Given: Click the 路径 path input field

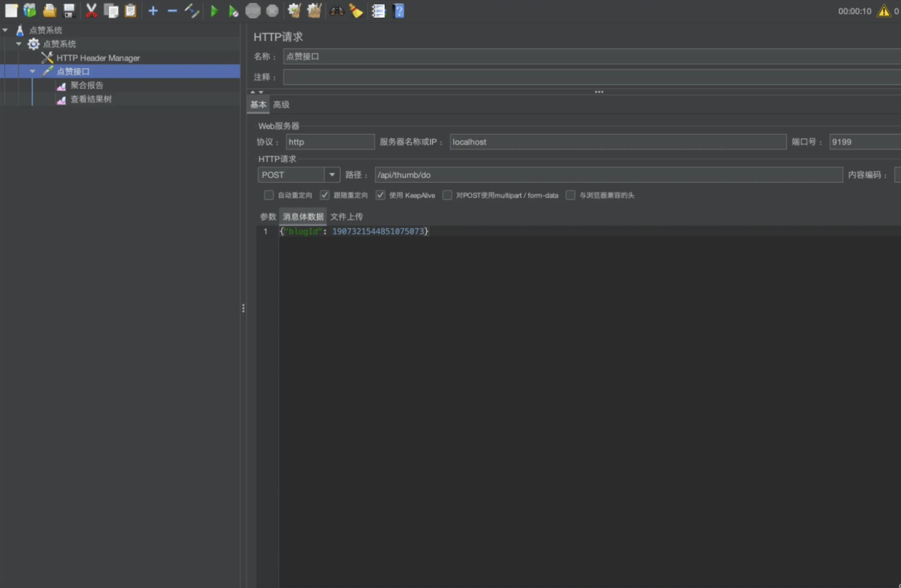Looking at the screenshot, I should coord(608,175).
